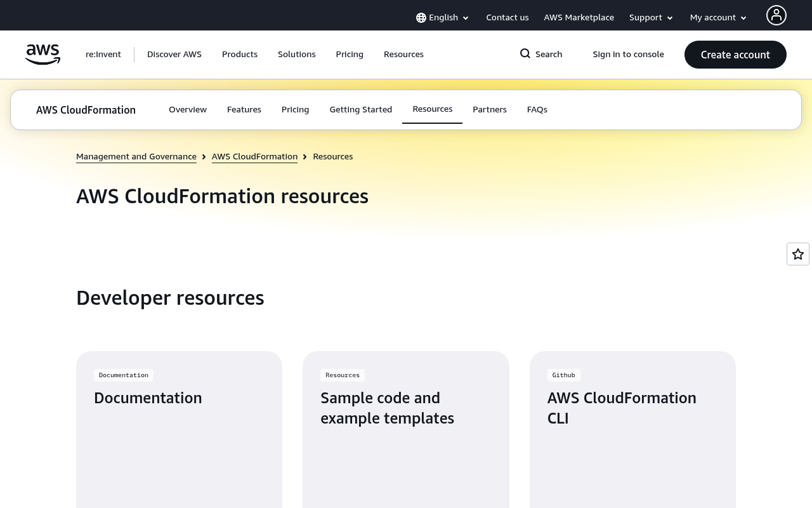The image size is (812, 508).
Task: Click the Resources tag on the sample card
Action: (x=343, y=375)
